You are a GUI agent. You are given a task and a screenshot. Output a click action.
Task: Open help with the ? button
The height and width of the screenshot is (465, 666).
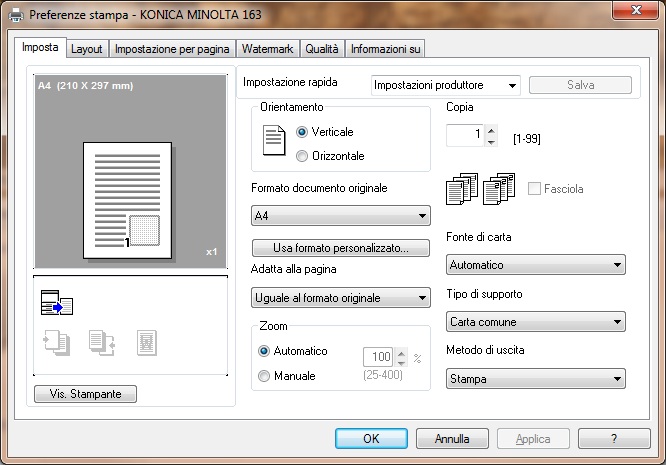click(x=614, y=439)
